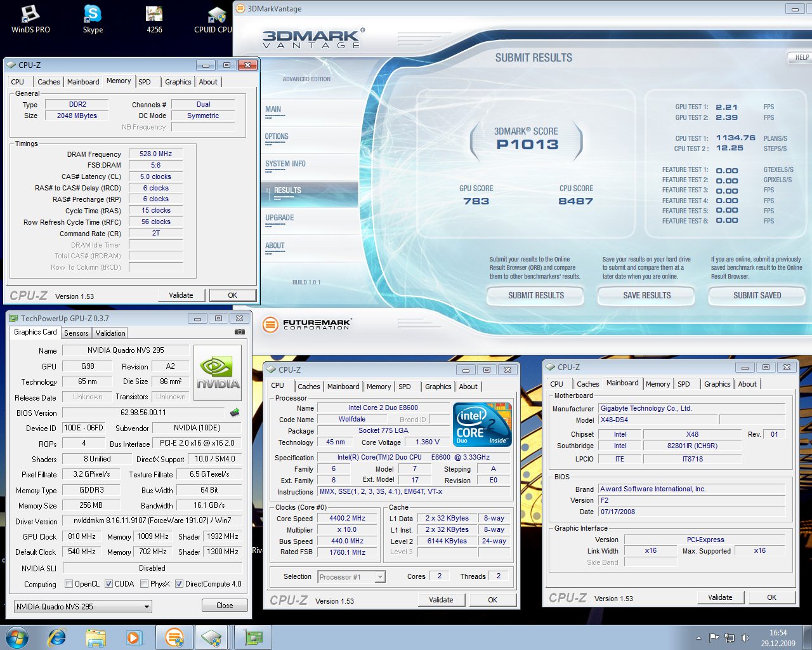Open OPTIONS in 3DMark sidebar
Screen dimensions: 812x650
[277, 136]
